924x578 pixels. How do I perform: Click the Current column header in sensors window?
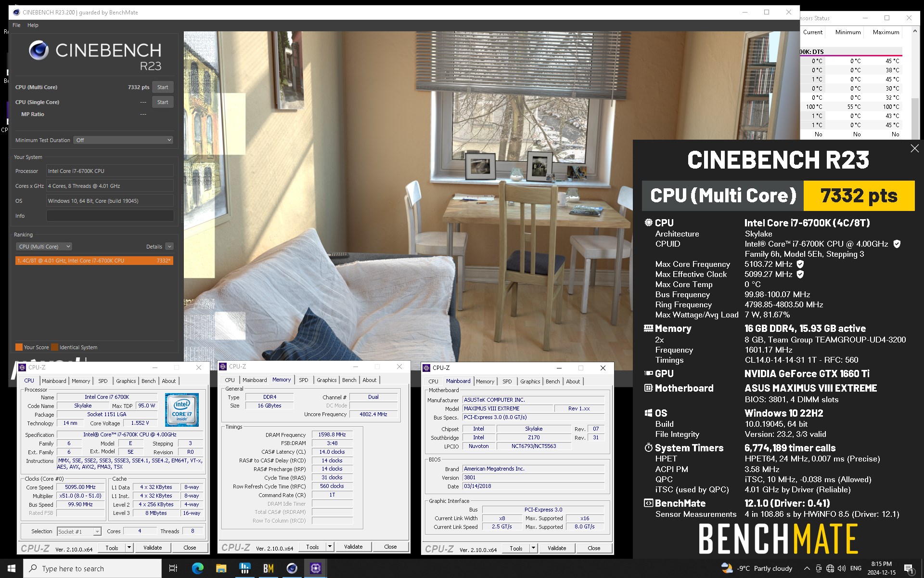click(812, 32)
